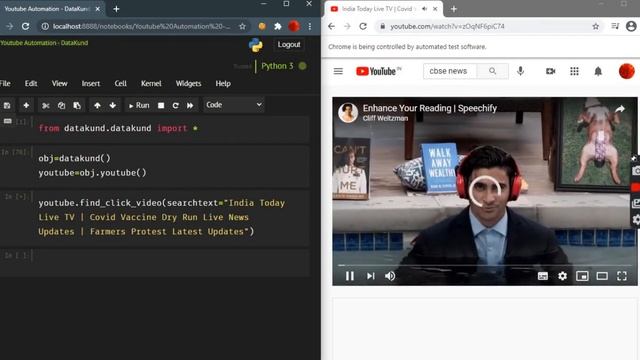Open the media control icon in Chrome
The width and height of the screenshot is (640, 360).
coord(615,26)
